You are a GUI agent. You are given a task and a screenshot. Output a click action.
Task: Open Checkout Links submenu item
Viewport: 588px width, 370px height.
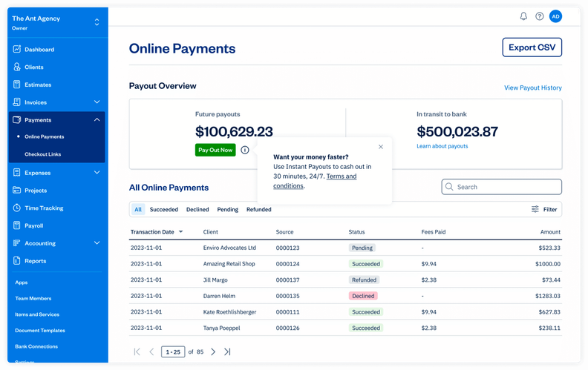click(x=43, y=154)
